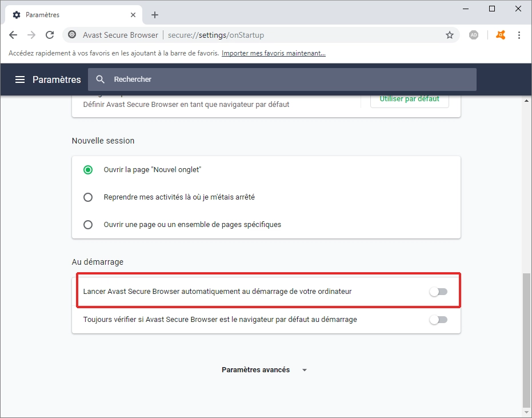Click the back navigation arrow
Viewport: 532px width, 418px height.
pyautogui.click(x=13, y=35)
